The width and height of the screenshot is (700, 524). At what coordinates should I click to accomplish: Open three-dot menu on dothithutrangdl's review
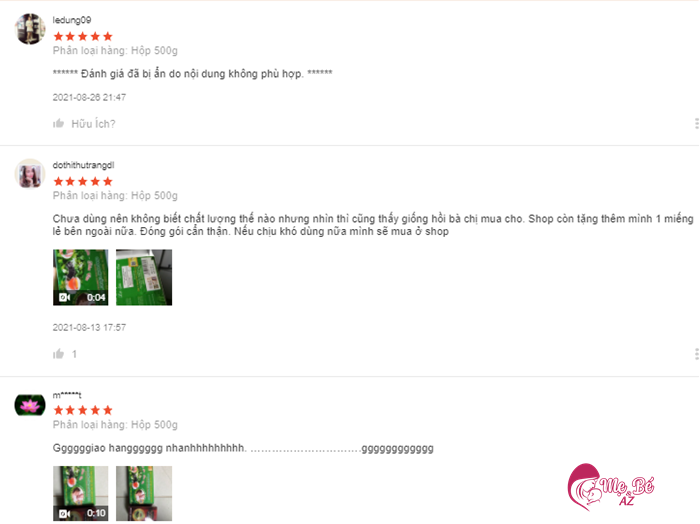tap(696, 354)
